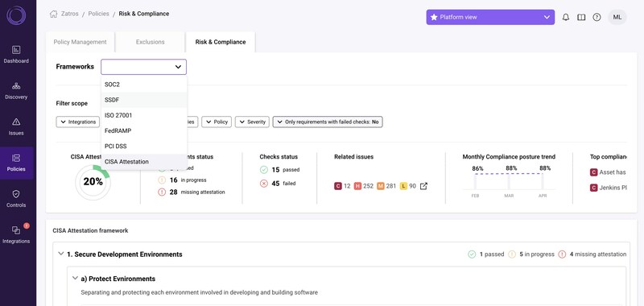
Task: Collapse Secure Development Environments section
Action: [61, 254]
